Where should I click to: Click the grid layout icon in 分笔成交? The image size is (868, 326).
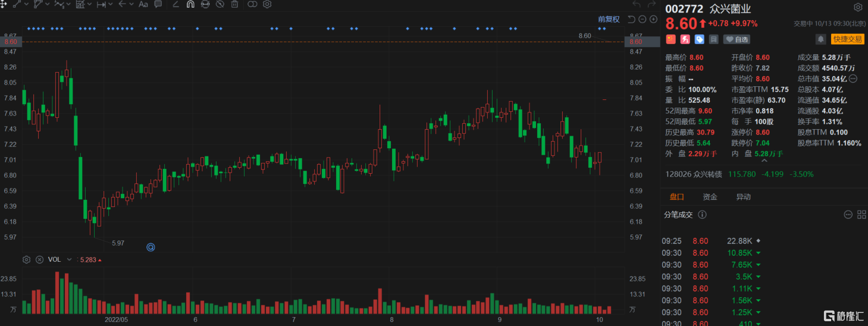click(x=861, y=215)
